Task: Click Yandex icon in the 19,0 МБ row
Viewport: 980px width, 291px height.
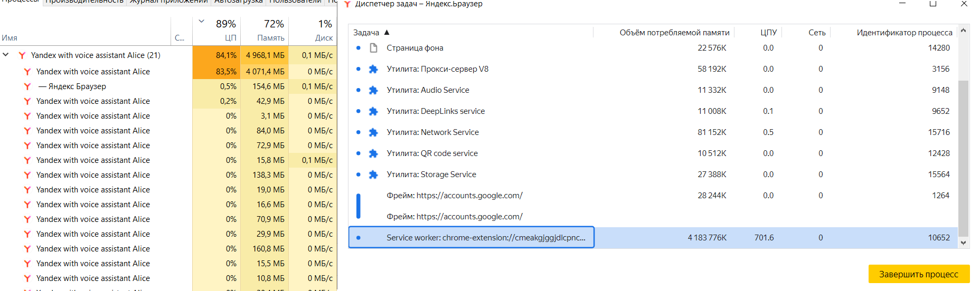Action: coord(27,190)
